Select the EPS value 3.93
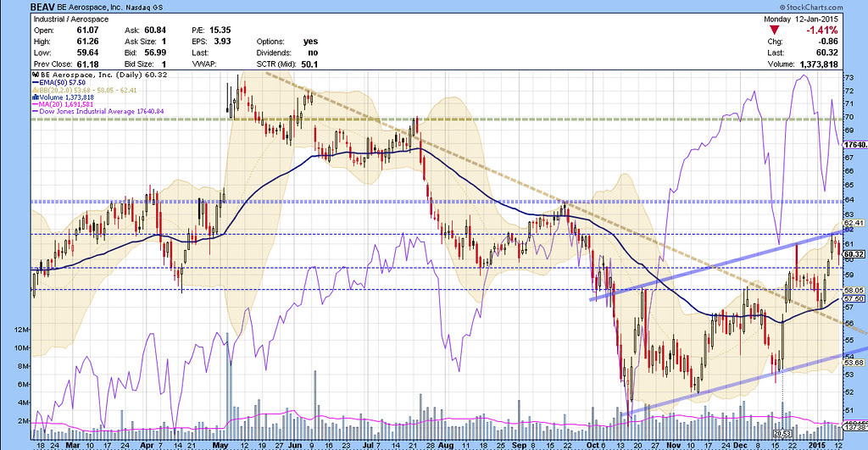Image resolution: width=868 pixels, height=450 pixels. pyautogui.click(x=223, y=42)
